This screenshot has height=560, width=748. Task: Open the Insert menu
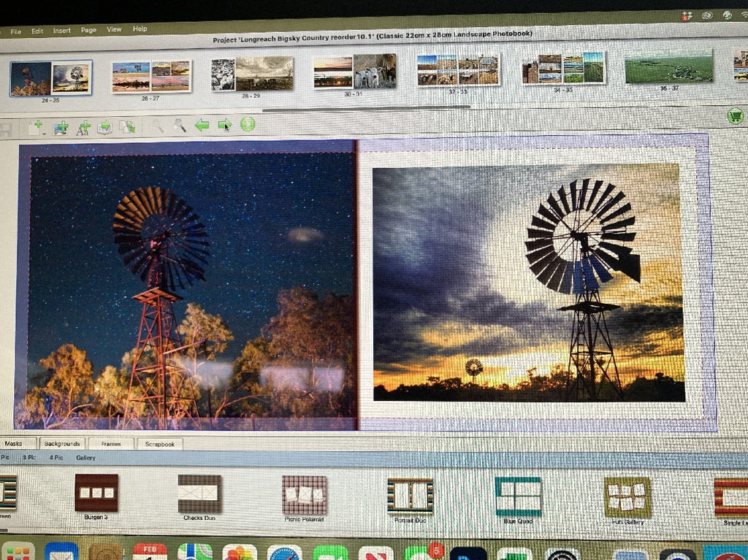62,31
